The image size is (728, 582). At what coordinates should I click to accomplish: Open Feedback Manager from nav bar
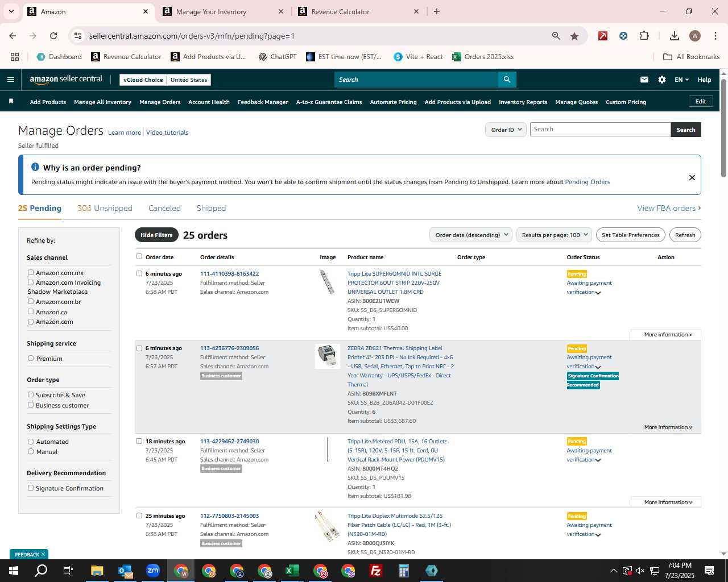pyautogui.click(x=263, y=102)
